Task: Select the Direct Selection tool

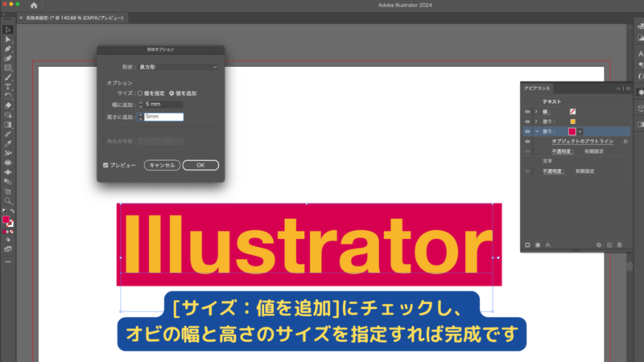Action: click(x=8, y=39)
